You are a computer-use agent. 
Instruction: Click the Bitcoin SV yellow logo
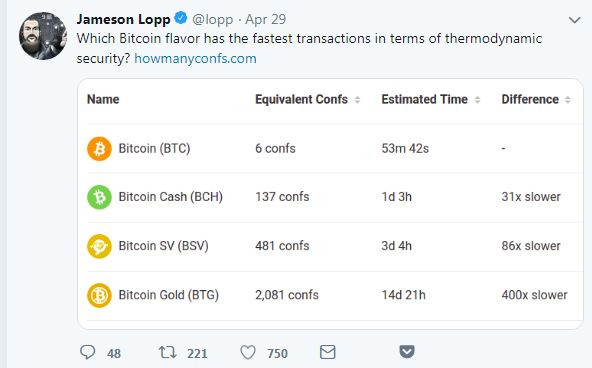click(x=99, y=246)
